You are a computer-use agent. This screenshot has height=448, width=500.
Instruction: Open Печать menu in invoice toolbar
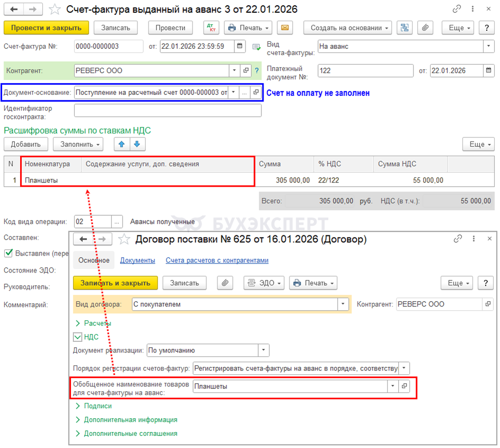[x=248, y=28]
